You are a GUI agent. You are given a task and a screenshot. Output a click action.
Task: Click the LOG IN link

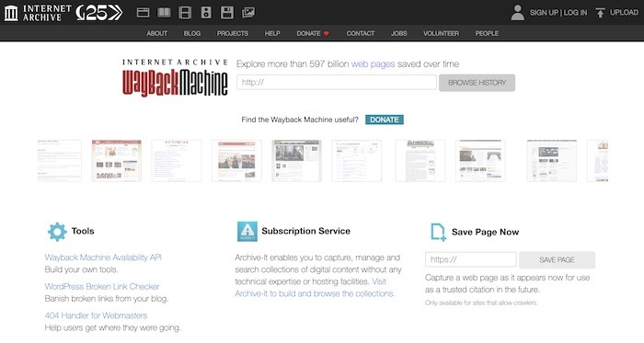coord(575,13)
